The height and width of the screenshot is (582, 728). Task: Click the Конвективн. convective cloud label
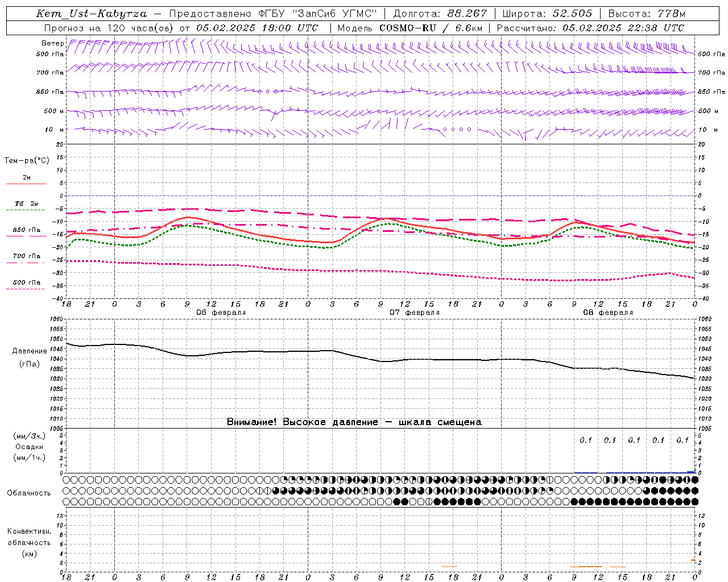point(29,531)
